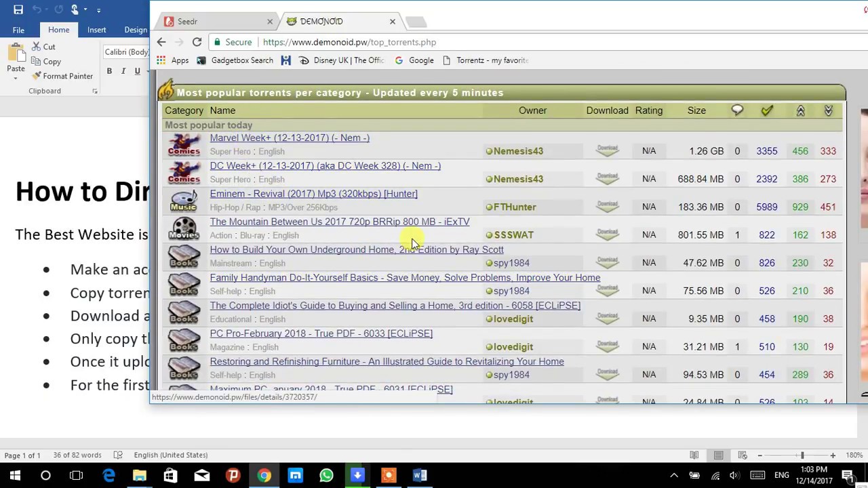Download the Marvel Week+ torrent
The image size is (868, 488).
pyautogui.click(x=607, y=150)
